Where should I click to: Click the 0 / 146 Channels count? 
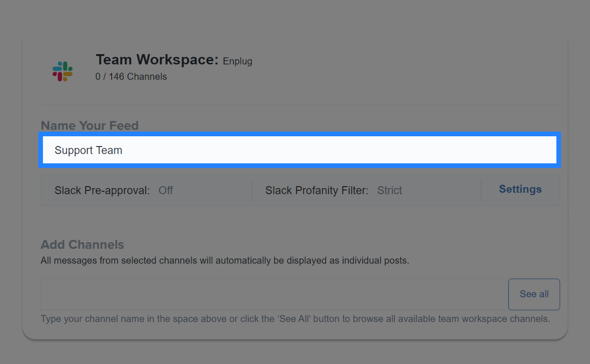pyautogui.click(x=131, y=77)
